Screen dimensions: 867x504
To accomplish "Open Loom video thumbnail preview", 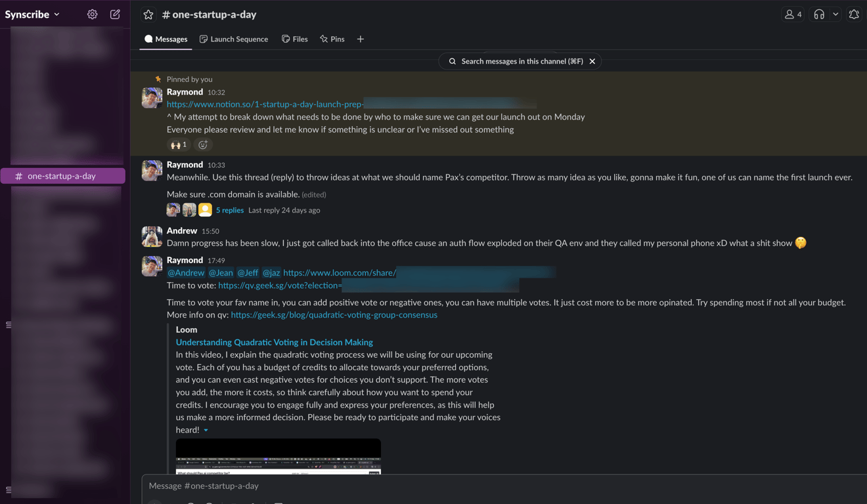I will 278,456.
